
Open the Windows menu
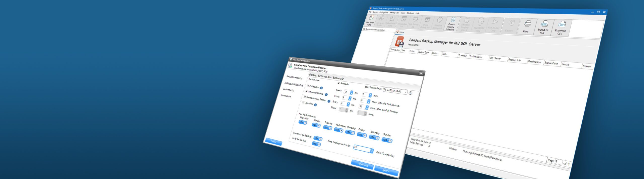coord(410,13)
